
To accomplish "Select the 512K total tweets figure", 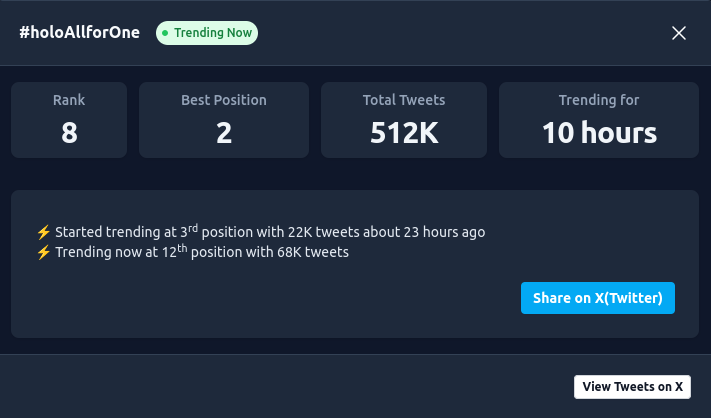I will 404,132.
